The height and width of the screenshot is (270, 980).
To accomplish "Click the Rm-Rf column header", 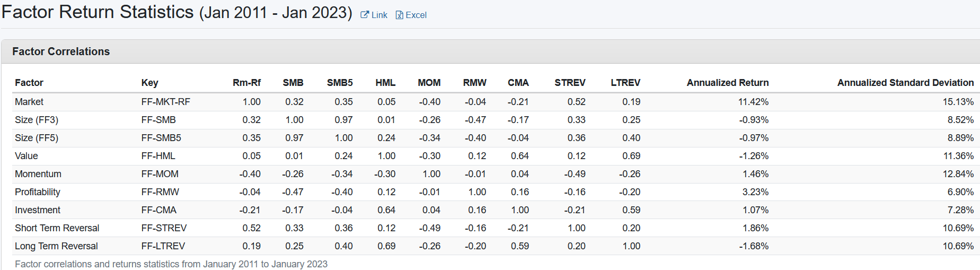I will 246,83.
